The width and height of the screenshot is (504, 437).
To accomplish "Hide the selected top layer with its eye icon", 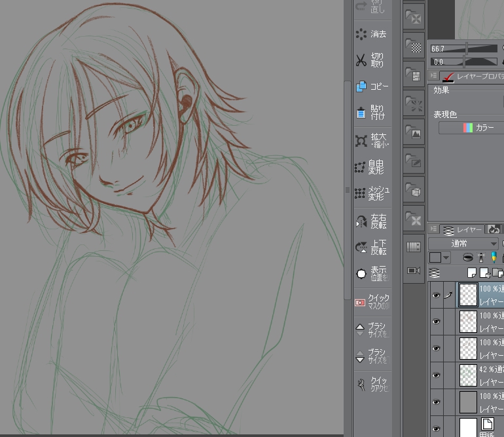I will [436, 295].
